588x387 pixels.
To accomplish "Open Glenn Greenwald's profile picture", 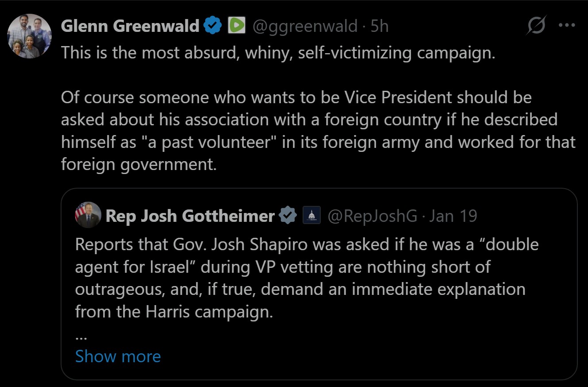I will point(30,36).
